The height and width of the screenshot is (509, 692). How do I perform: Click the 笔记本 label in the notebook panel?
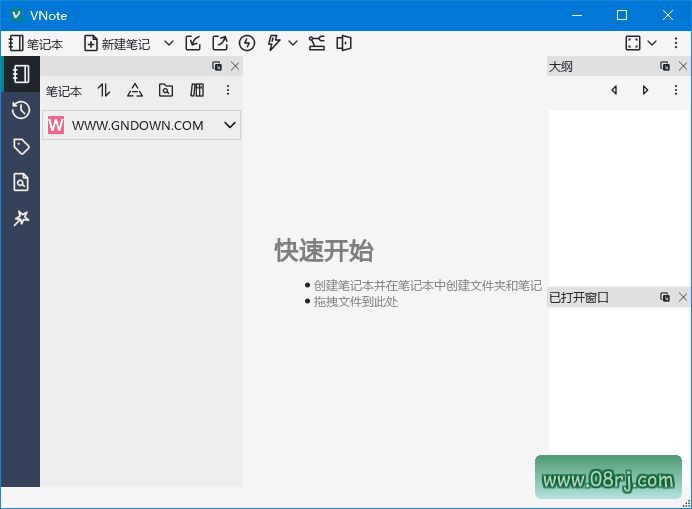tap(64, 91)
